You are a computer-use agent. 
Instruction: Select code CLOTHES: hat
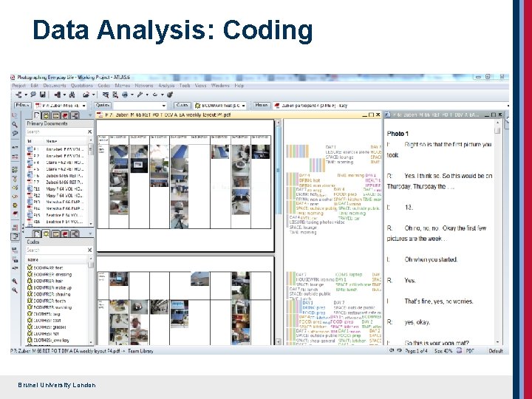pyautogui.click(x=44, y=333)
